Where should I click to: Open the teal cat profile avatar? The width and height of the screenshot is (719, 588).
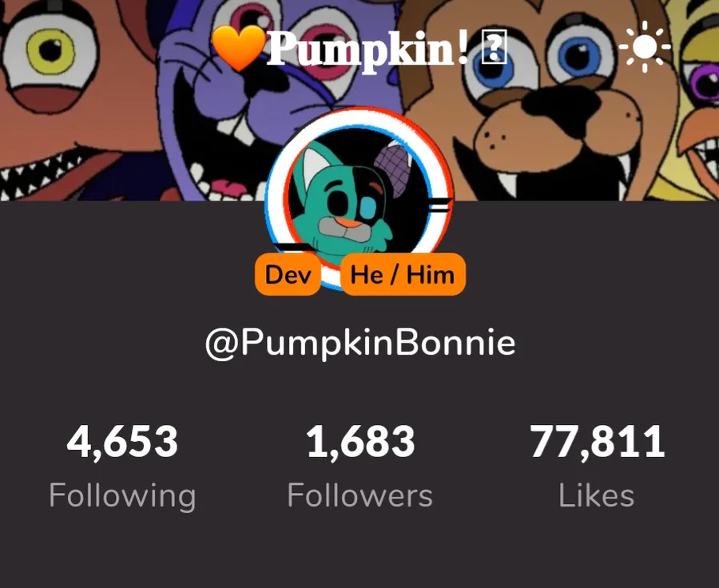[360, 198]
